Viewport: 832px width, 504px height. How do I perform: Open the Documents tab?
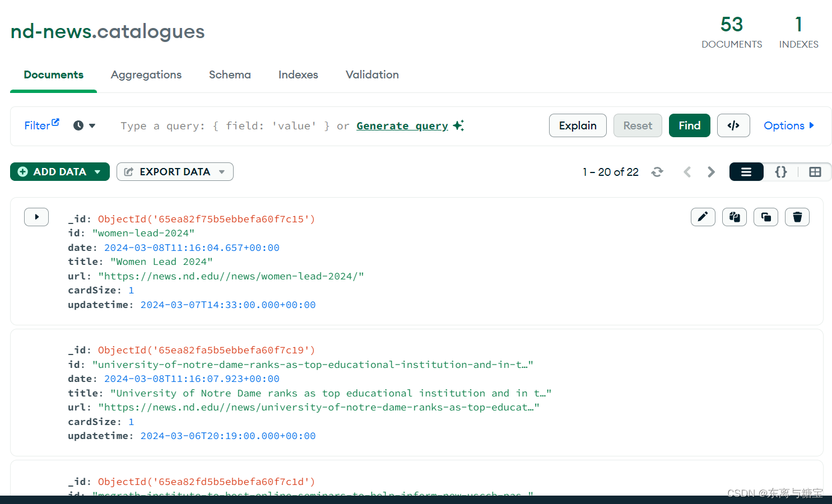54,74
